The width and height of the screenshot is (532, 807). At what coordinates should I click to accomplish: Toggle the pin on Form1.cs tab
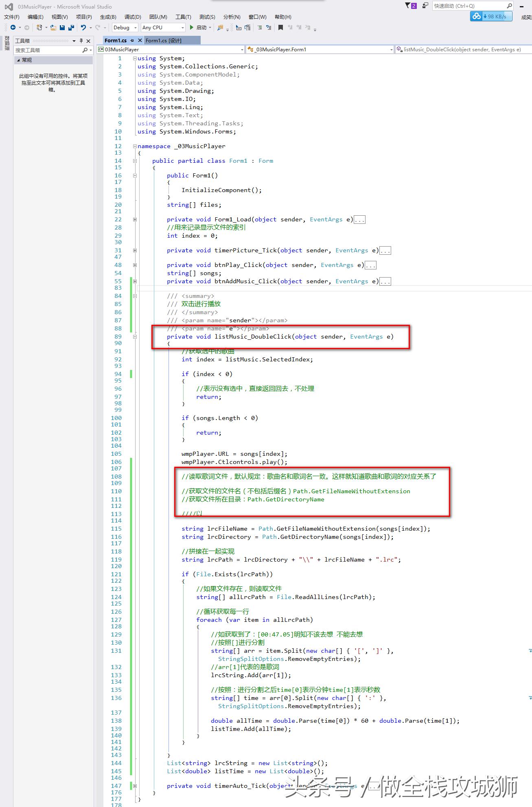[x=132, y=41]
